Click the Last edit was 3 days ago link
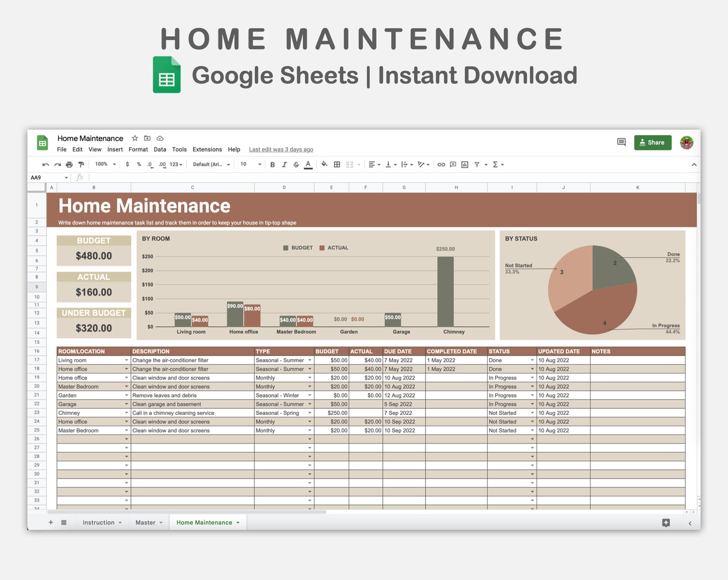 (x=281, y=149)
